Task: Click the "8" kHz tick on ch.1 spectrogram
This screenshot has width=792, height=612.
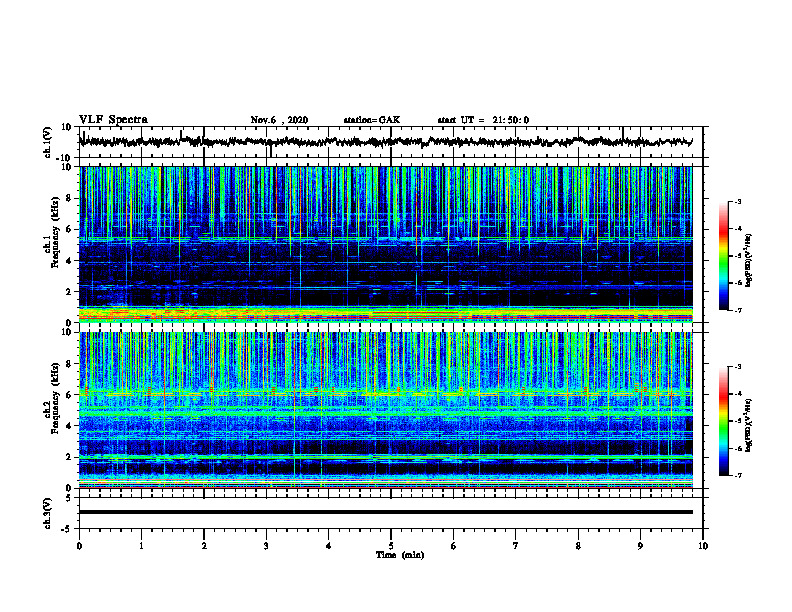Action: 69,198
